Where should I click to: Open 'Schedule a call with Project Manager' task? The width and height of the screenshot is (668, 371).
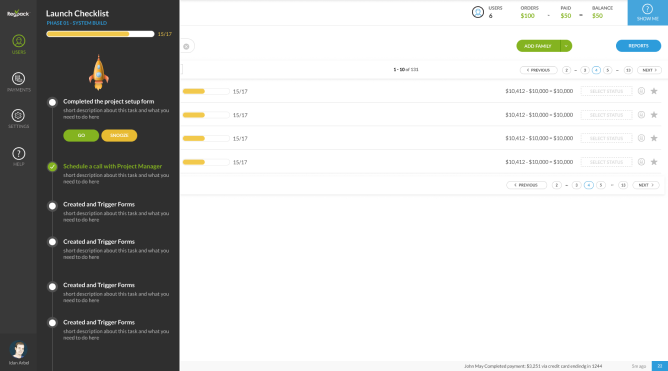[x=112, y=166]
